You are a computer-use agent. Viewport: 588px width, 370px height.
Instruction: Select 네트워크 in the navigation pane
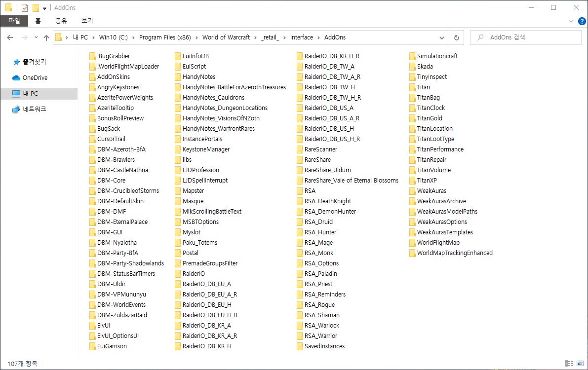(x=35, y=109)
